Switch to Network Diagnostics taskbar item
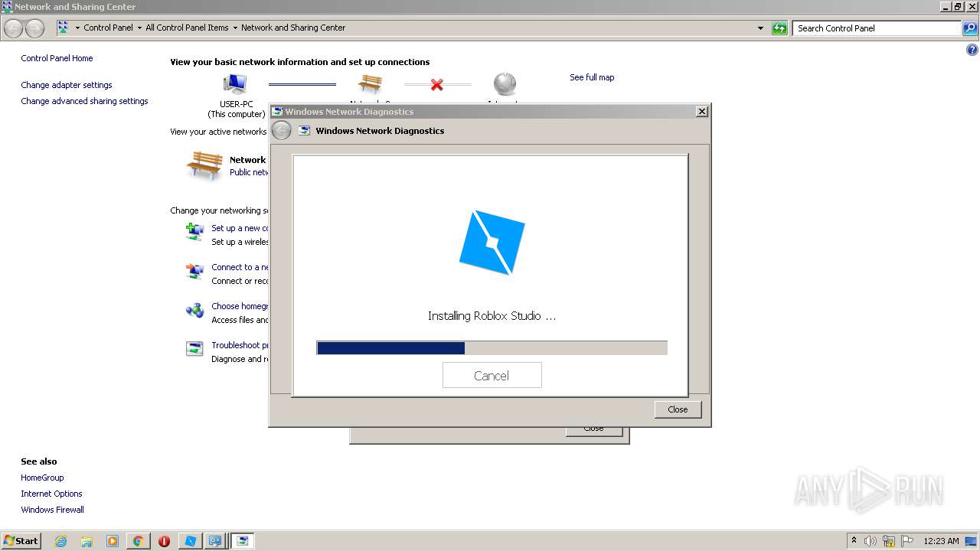Viewport: 980px width, 551px height. [243, 541]
